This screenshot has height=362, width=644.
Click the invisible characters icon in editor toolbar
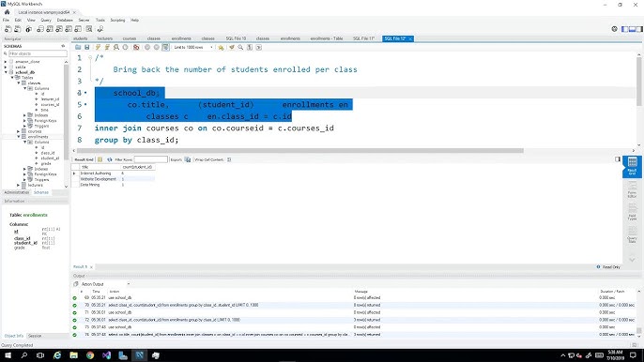click(250, 48)
